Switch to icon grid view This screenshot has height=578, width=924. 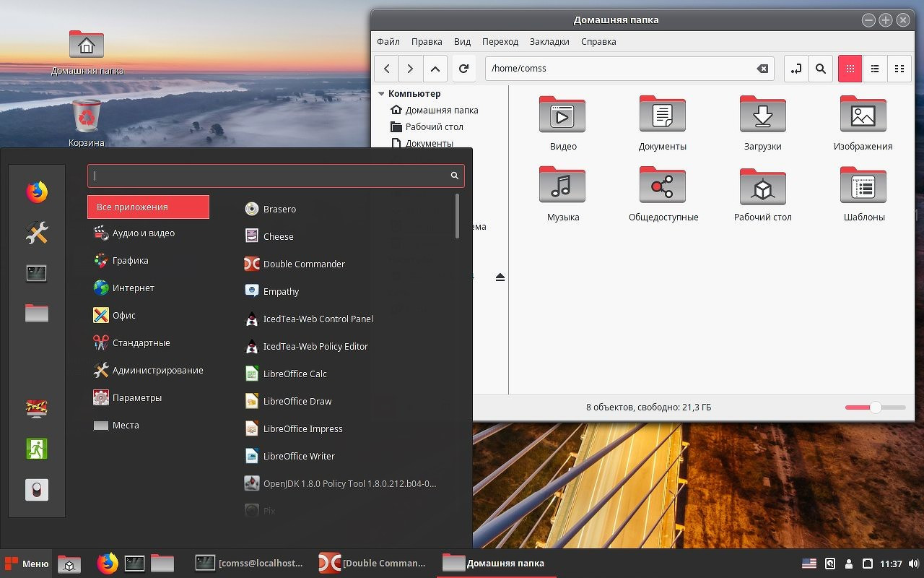click(x=850, y=69)
